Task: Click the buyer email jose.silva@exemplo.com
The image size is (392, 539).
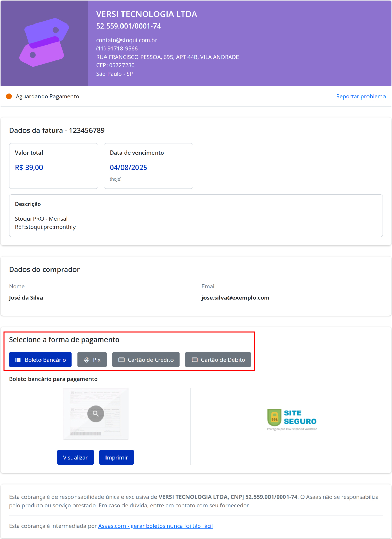Action: pyautogui.click(x=235, y=298)
